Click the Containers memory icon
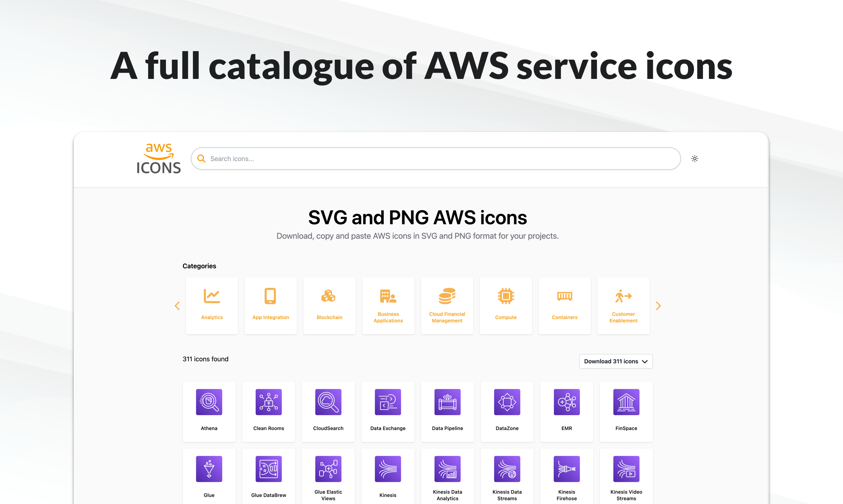 565,296
